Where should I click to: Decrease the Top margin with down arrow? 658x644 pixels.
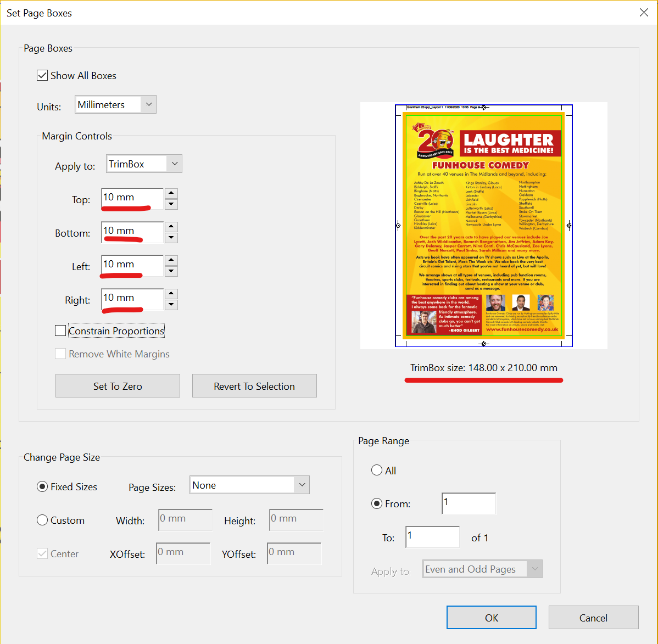tap(171, 204)
